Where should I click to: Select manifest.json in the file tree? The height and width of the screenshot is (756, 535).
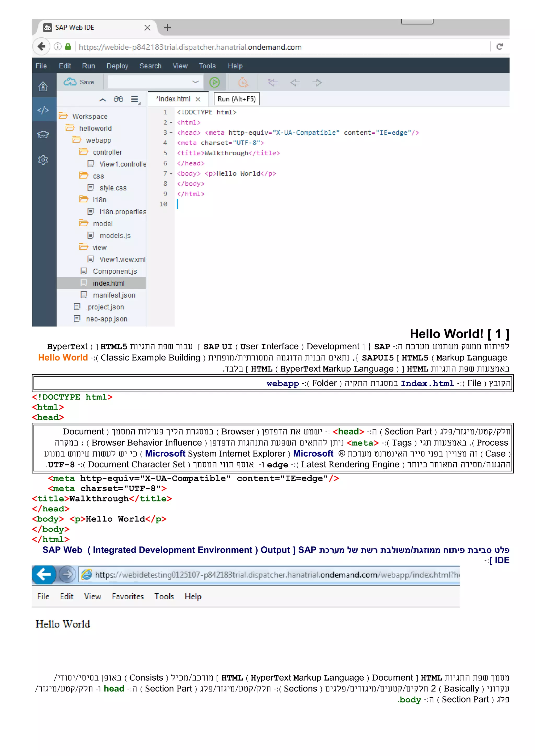(x=114, y=295)
